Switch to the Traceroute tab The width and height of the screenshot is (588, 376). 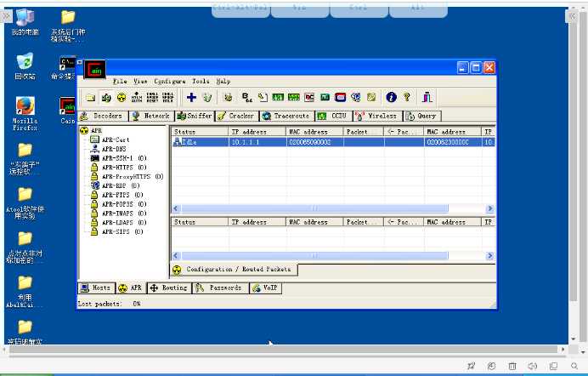tap(287, 116)
